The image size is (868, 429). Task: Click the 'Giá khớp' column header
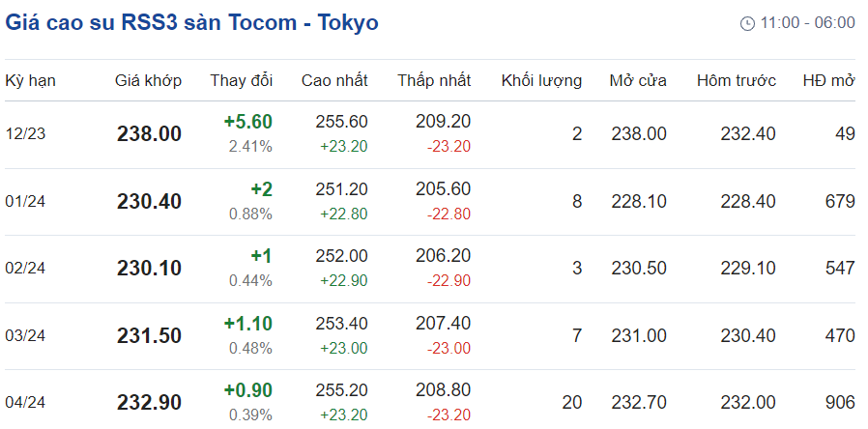click(x=148, y=80)
